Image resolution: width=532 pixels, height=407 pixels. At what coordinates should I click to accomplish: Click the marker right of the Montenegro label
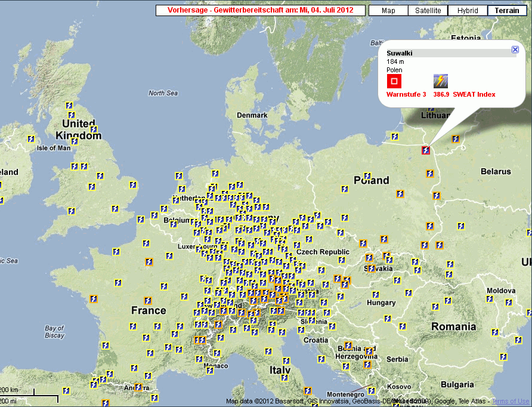[x=372, y=391]
